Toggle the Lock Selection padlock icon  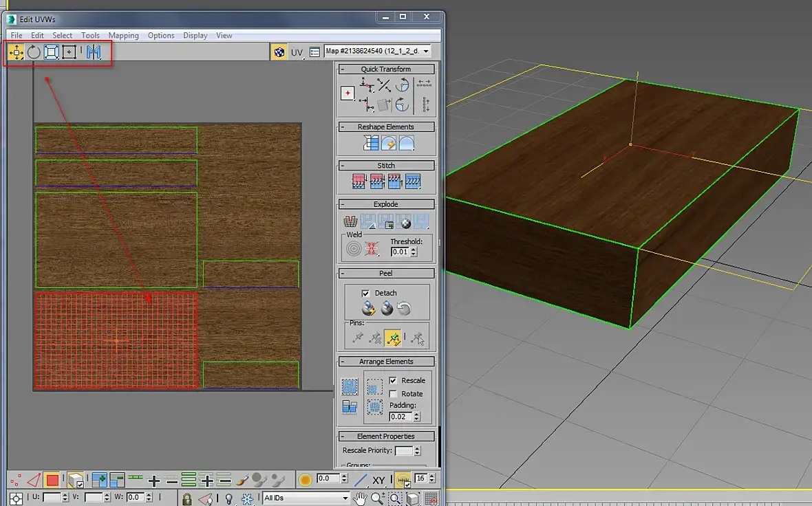point(186,498)
